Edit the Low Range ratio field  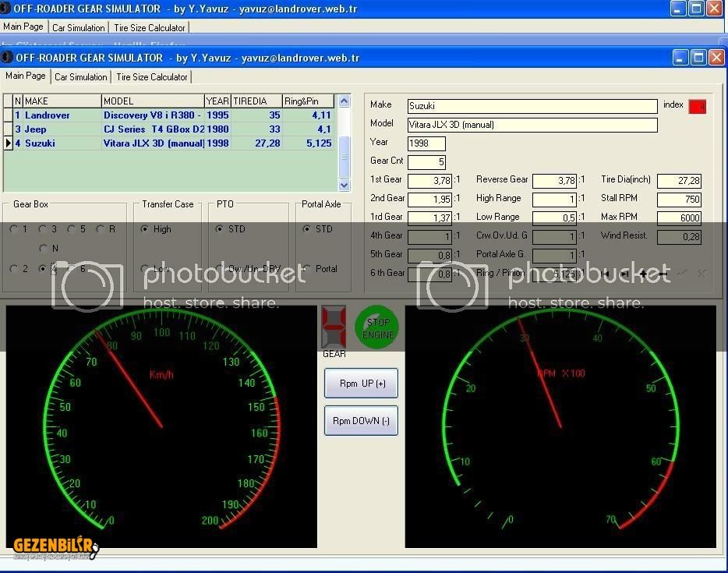[x=555, y=218]
